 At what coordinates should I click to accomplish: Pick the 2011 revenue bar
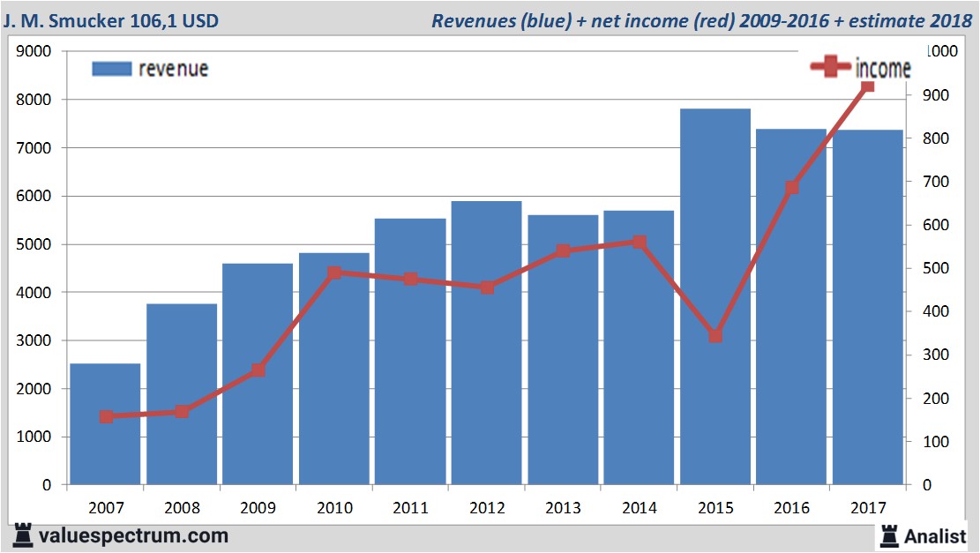coord(411,352)
